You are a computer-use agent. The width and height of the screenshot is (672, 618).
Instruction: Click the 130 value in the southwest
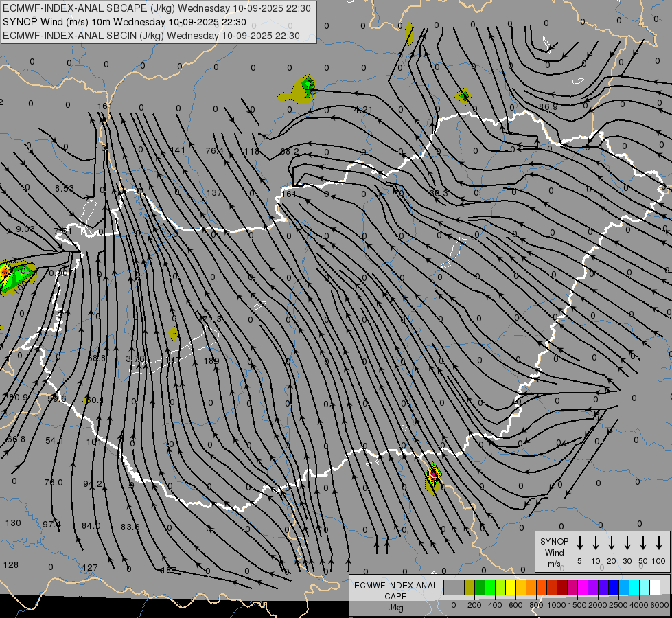pos(13,523)
